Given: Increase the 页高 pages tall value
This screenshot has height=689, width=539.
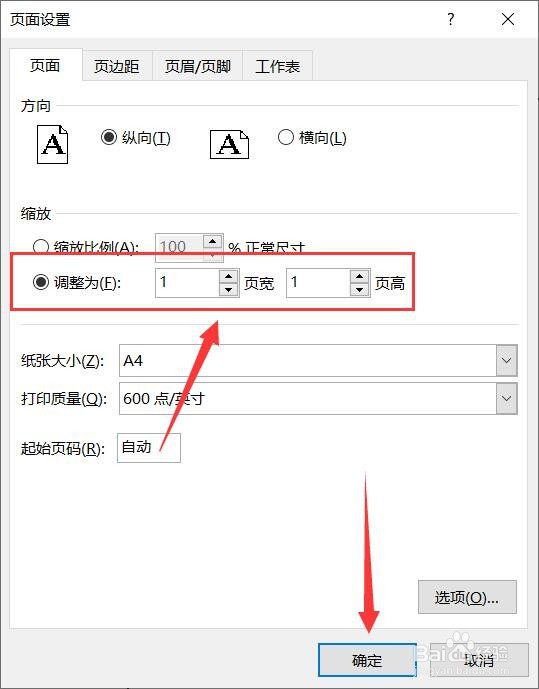Looking at the screenshot, I should pos(360,276).
